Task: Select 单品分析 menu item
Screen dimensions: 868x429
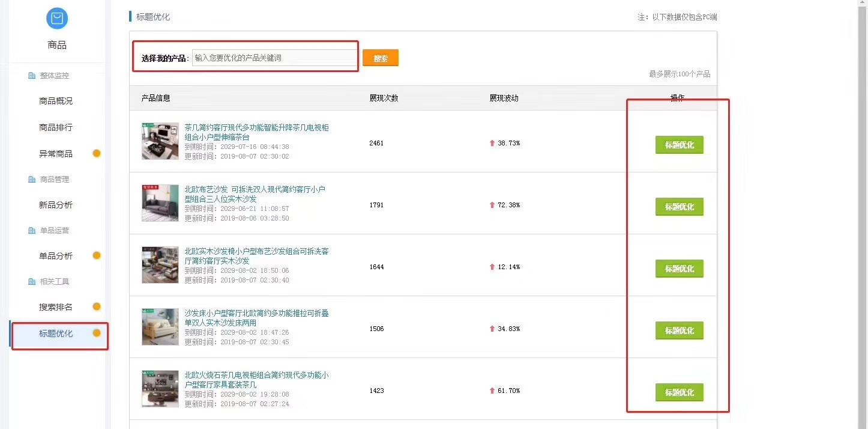Action: (x=56, y=256)
